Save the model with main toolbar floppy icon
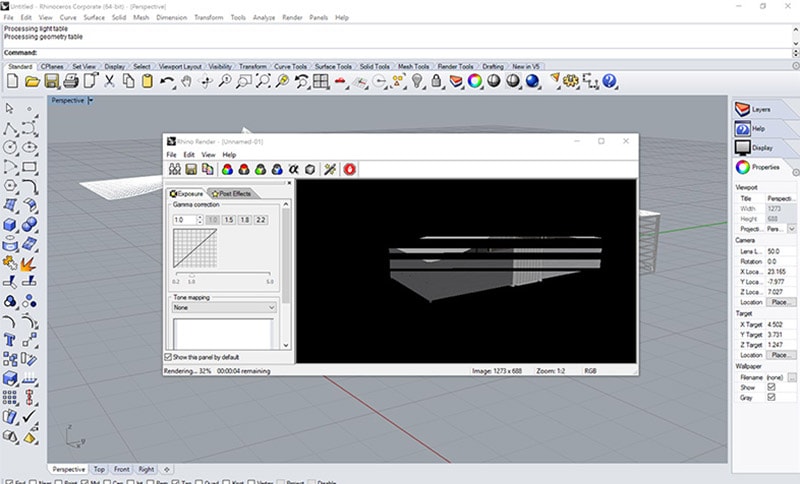Image resolution: width=800 pixels, height=484 pixels. 52,81
